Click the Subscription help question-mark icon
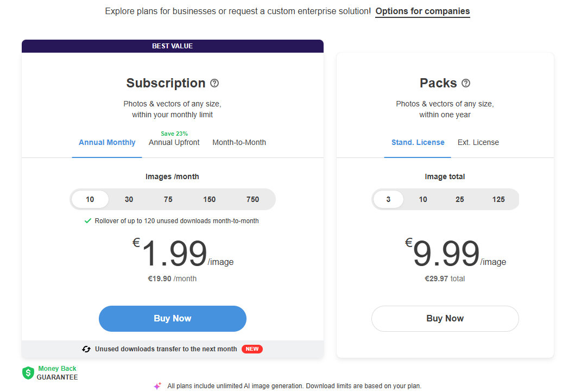 [214, 83]
